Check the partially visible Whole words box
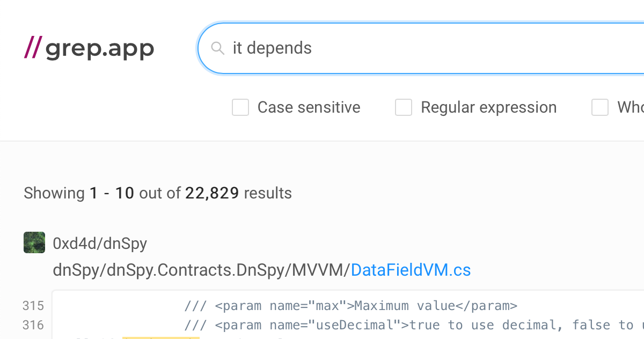The width and height of the screenshot is (644, 339). pyautogui.click(x=600, y=107)
